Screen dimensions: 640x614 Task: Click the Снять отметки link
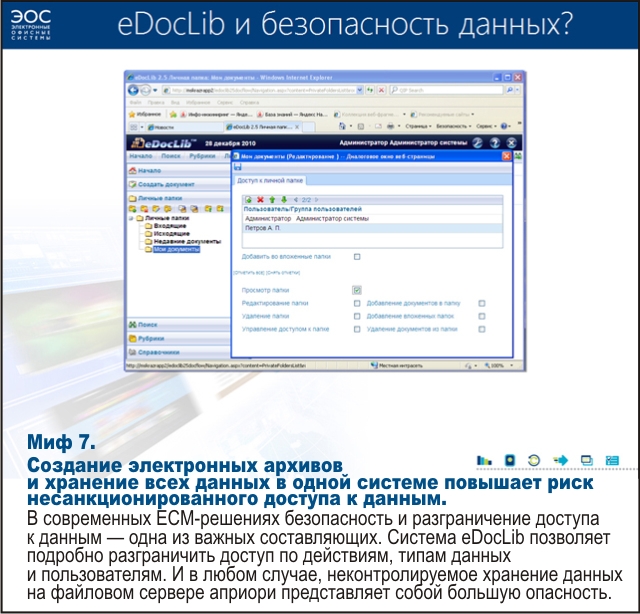coord(283,272)
